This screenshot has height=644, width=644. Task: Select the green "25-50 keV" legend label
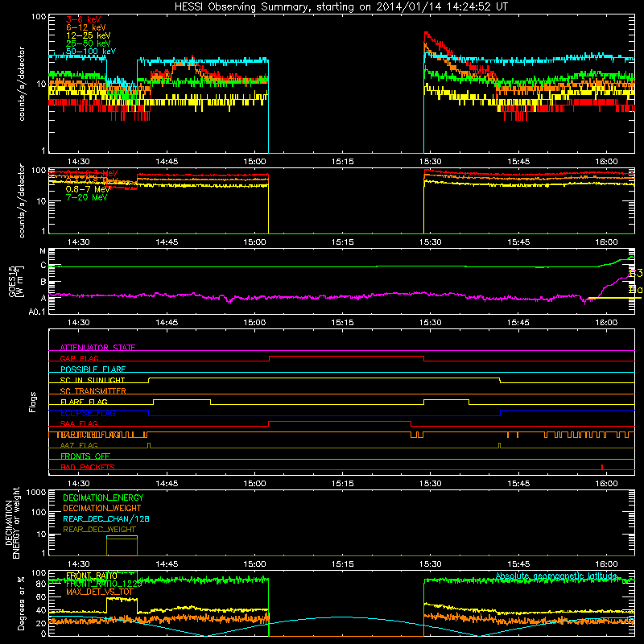click(89, 43)
